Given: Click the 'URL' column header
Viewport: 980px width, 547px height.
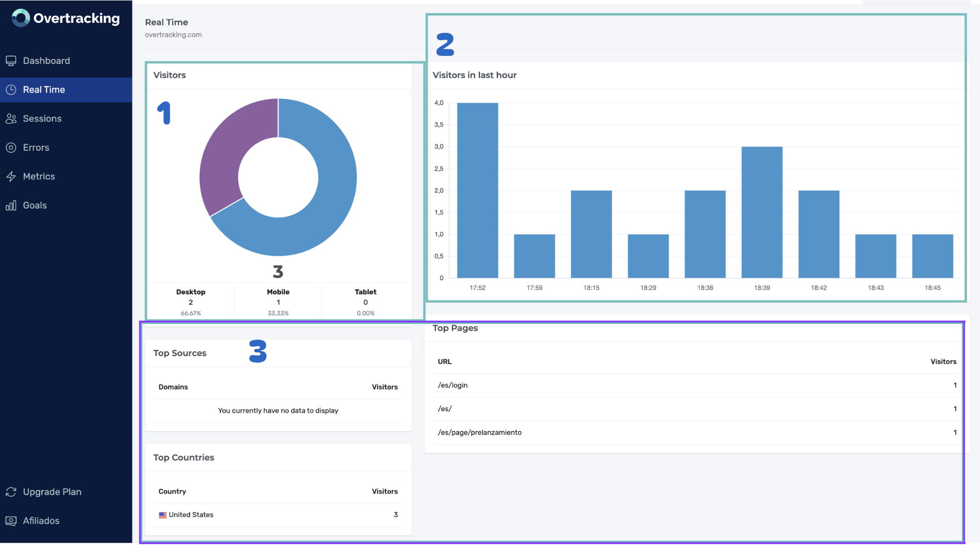Looking at the screenshot, I should (x=444, y=362).
